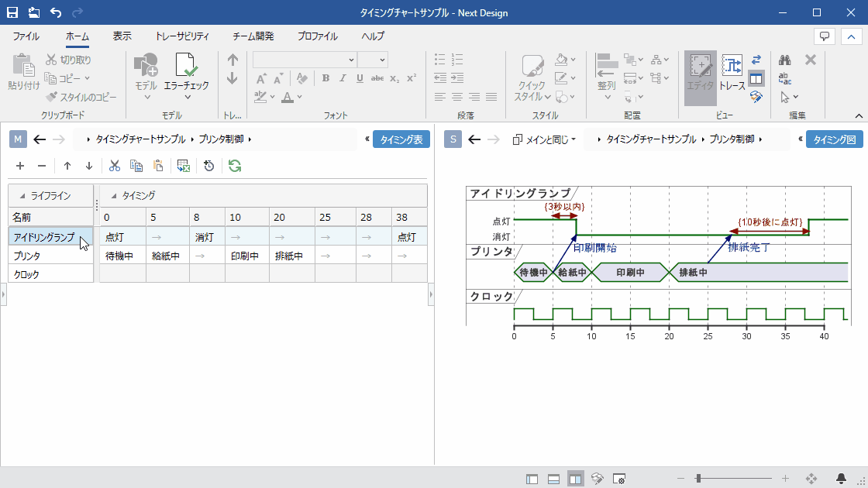Viewport: 868px width, 488px height.
Task: Select the プリンタ lifeline row
Action: pyautogui.click(x=50, y=256)
